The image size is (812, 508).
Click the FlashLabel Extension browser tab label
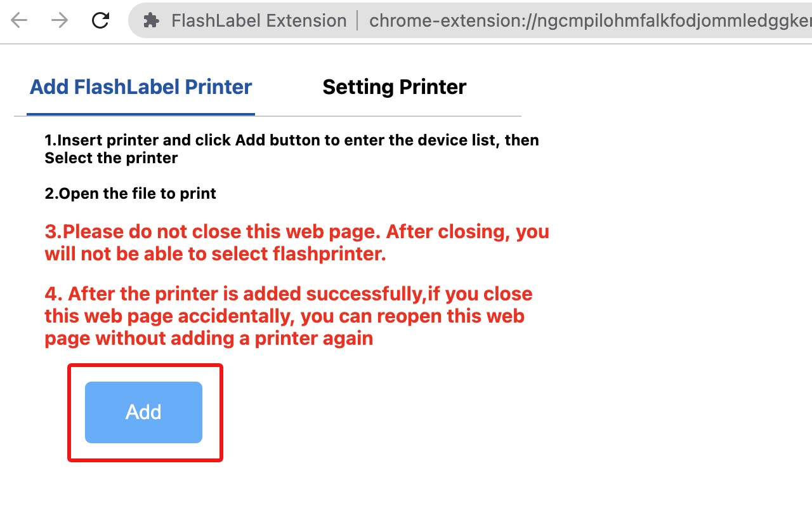tap(259, 20)
